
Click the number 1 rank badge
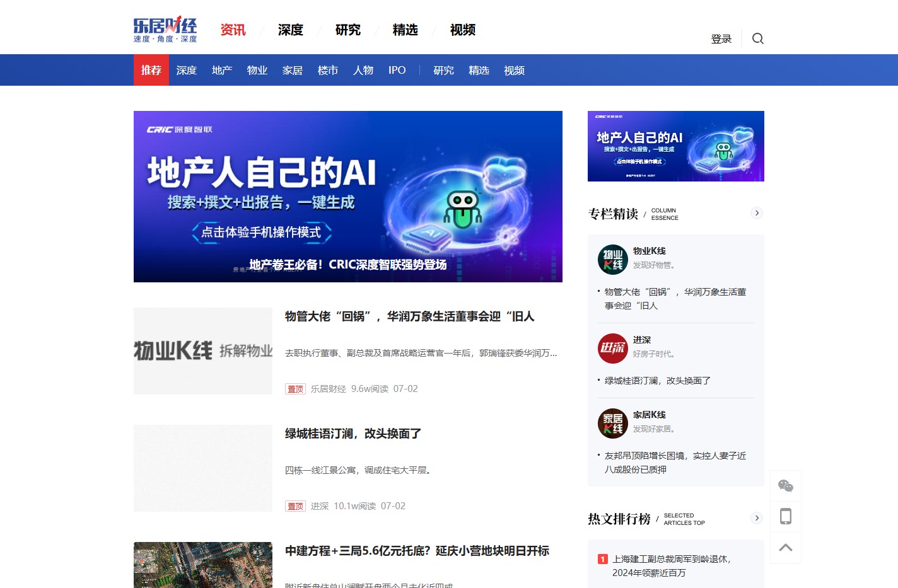(603, 559)
